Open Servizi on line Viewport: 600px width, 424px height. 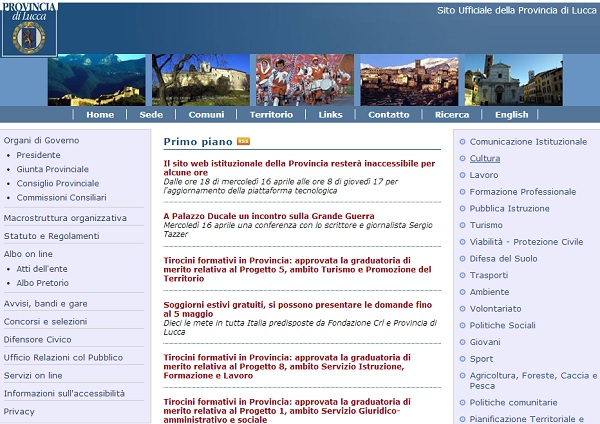coord(33,376)
